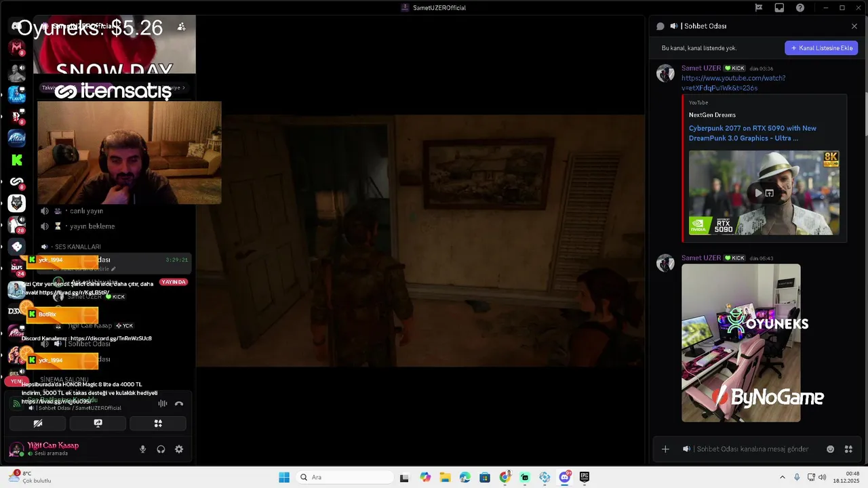
Task: Select the canlı yayın voice channel
Action: (x=115, y=211)
